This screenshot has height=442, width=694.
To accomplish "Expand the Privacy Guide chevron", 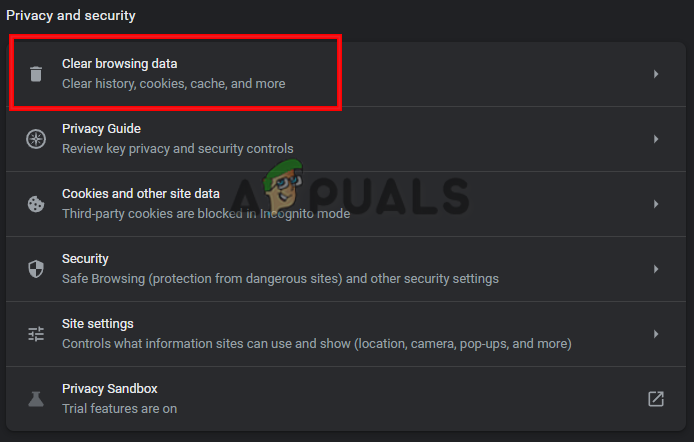I will (x=656, y=139).
